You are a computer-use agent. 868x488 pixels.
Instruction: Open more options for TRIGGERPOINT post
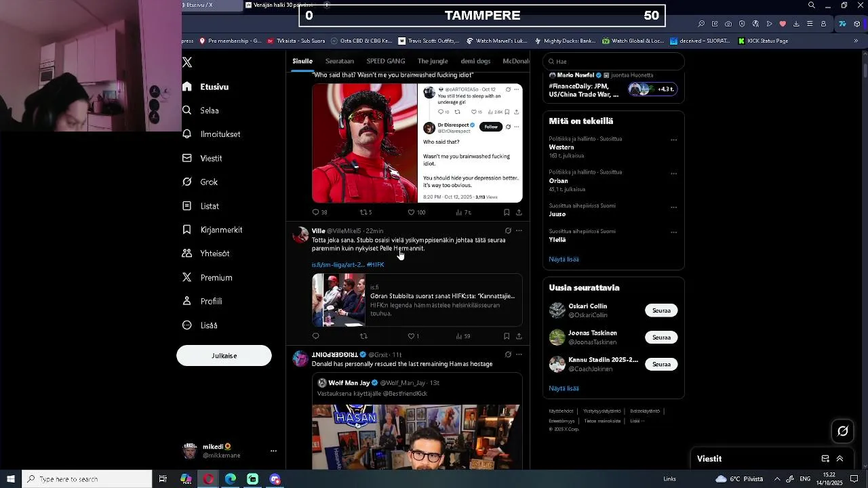pyautogui.click(x=519, y=354)
